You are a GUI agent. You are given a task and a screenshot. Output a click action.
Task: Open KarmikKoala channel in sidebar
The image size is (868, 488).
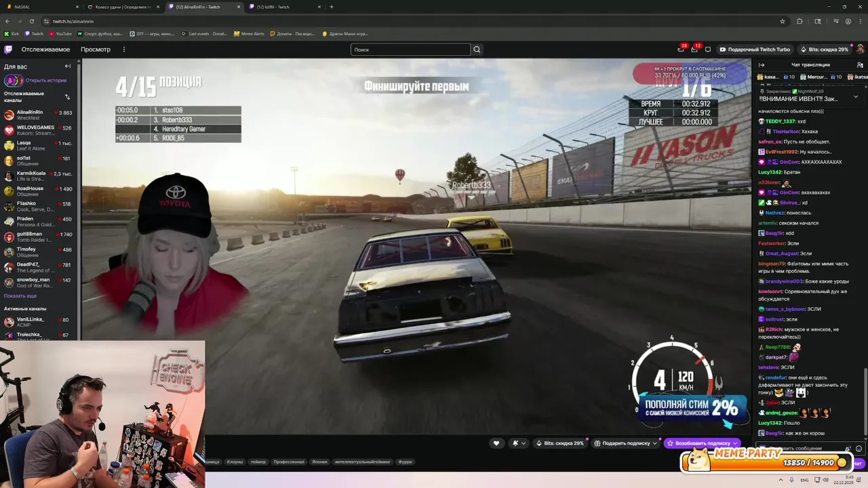(39, 176)
